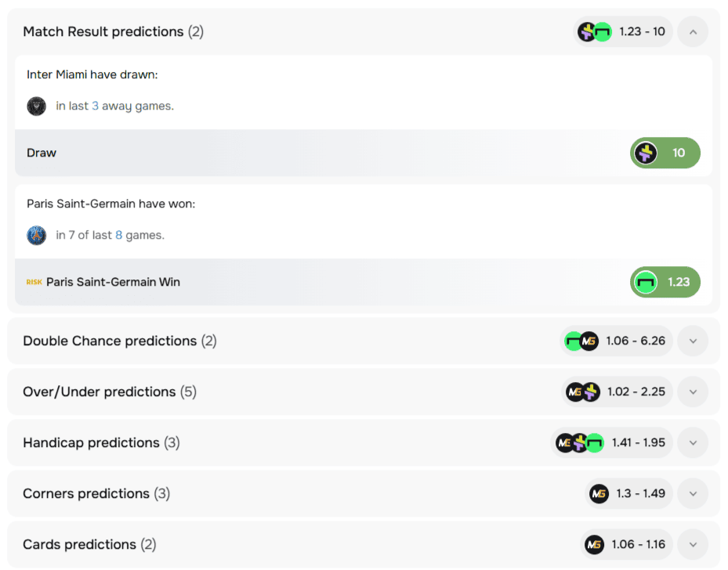Click the blue 8 games link
The image size is (728, 570).
pos(119,235)
